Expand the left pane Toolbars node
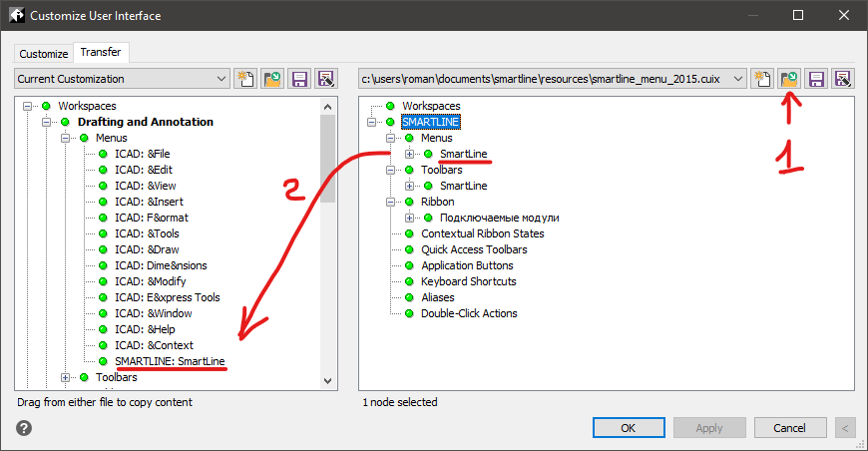This screenshot has width=868, height=451. click(65, 377)
